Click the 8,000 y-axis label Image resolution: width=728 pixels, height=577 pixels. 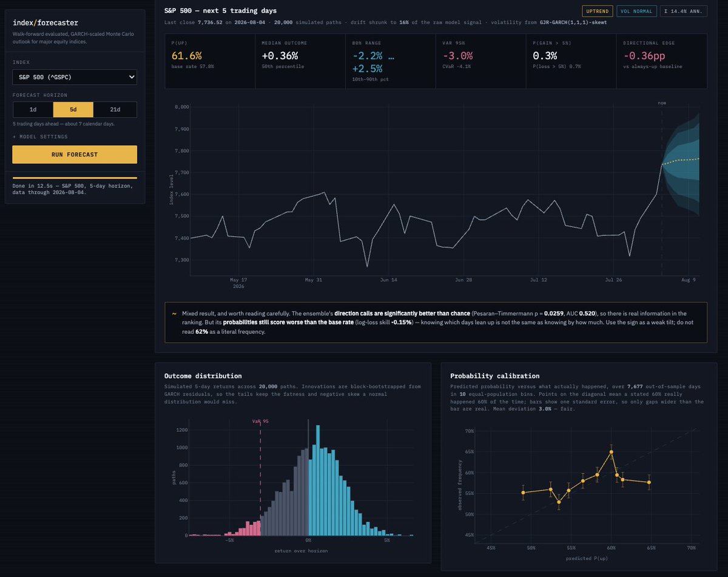[x=181, y=107]
